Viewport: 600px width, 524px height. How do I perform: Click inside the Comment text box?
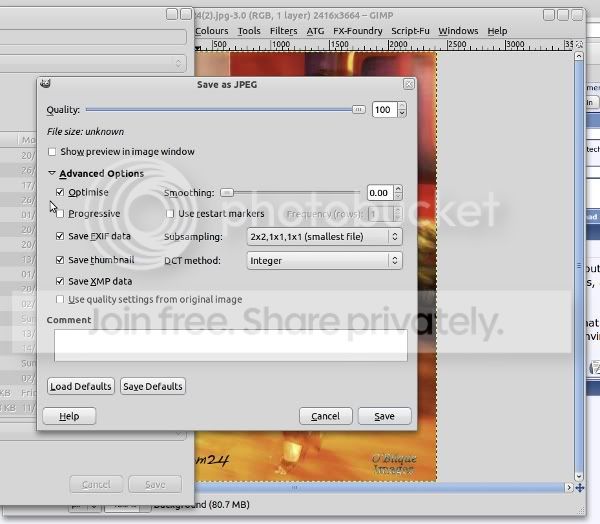[x=230, y=345]
